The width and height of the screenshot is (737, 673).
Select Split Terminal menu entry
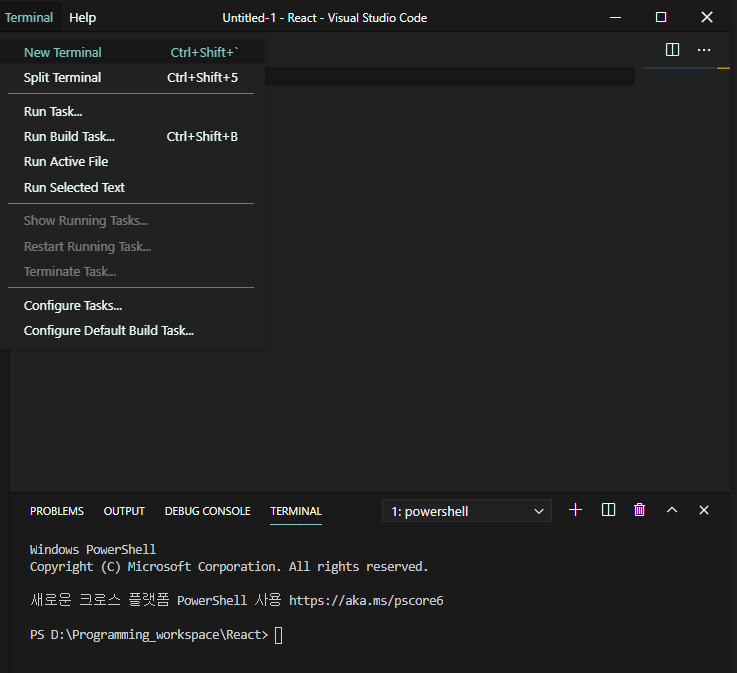click(132, 78)
